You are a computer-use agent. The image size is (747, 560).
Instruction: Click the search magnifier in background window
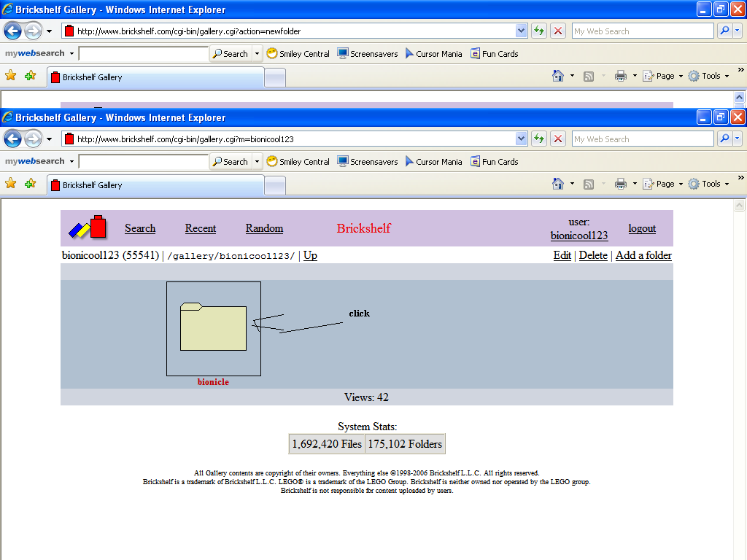click(x=724, y=31)
